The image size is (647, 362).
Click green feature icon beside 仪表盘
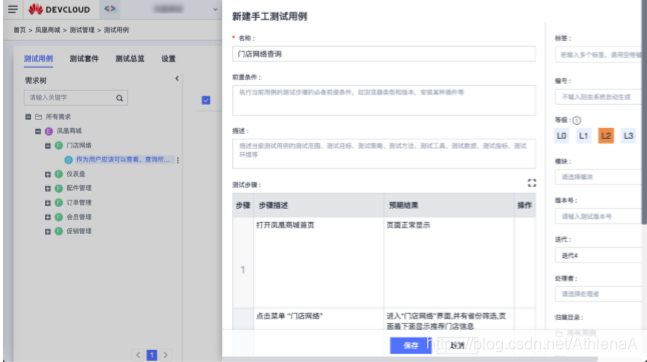pos(59,174)
